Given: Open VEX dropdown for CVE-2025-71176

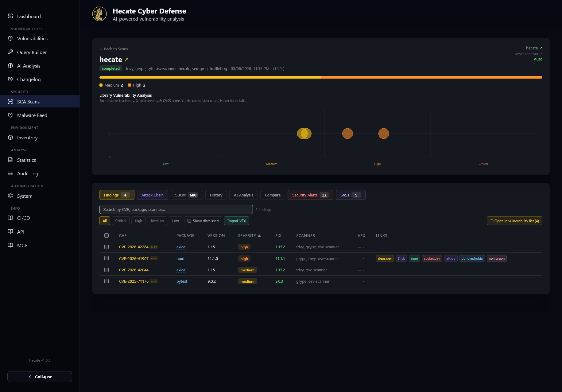Looking at the screenshot, I should [x=361, y=281].
